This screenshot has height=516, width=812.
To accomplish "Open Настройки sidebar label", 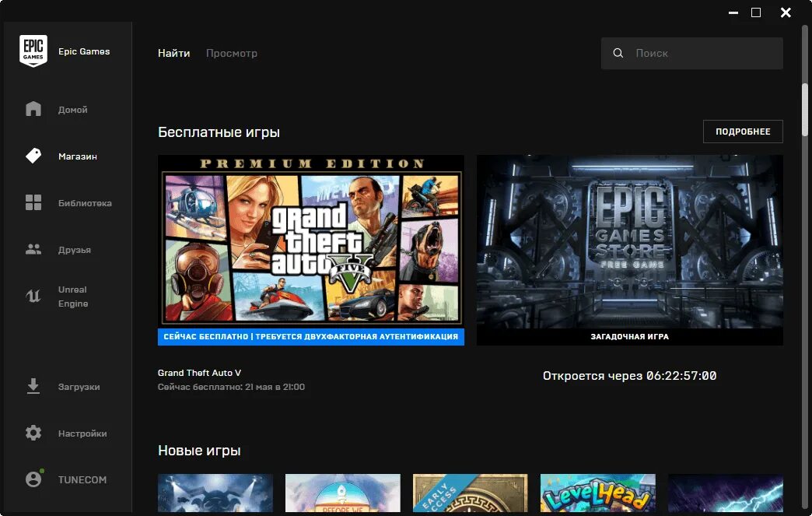I will click(x=82, y=433).
